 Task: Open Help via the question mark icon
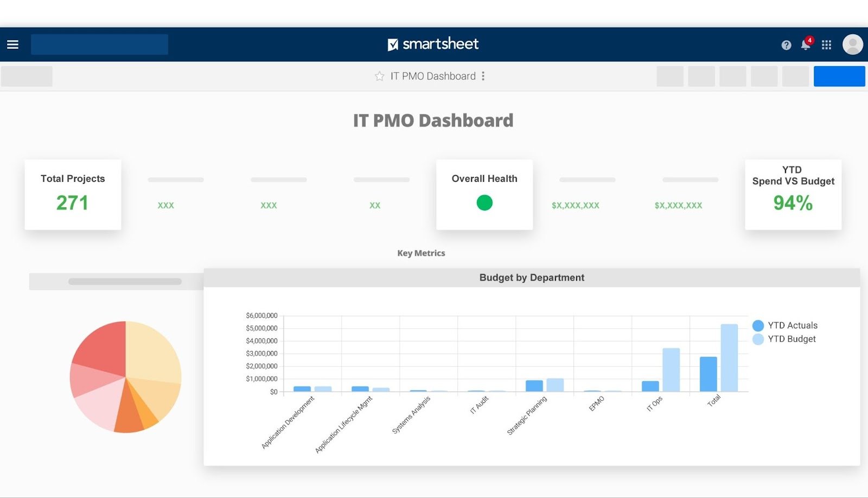pyautogui.click(x=786, y=45)
